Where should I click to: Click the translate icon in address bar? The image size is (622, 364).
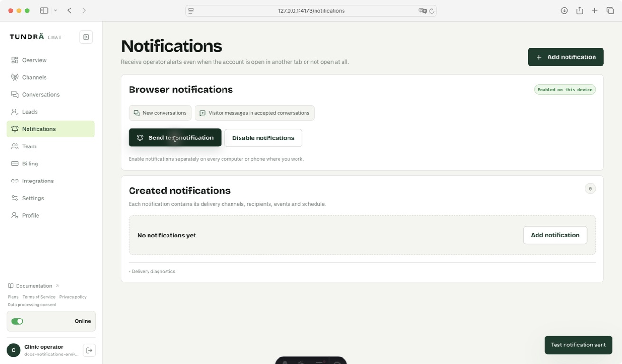pyautogui.click(x=422, y=11)
